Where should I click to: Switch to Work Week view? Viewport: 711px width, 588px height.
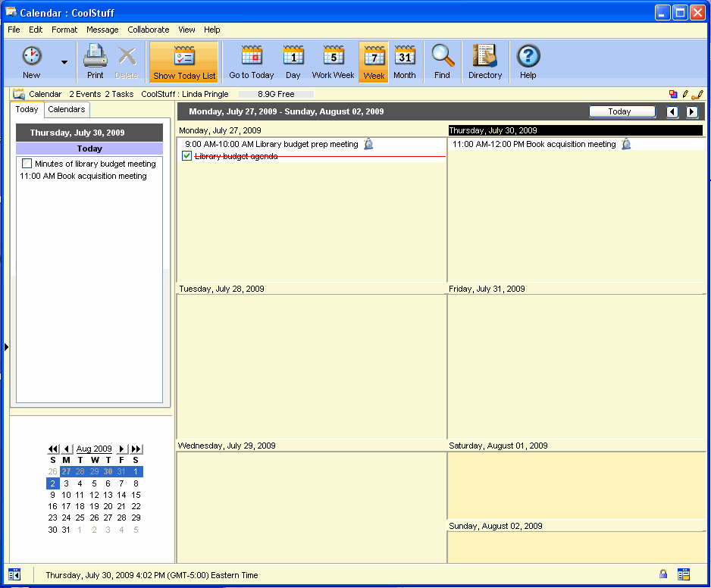click(333, 61)
